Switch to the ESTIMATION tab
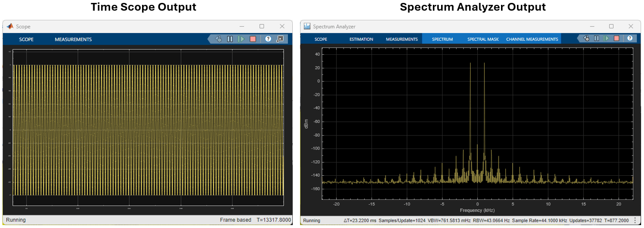This screenshot has height=228, width=644. 361,39
